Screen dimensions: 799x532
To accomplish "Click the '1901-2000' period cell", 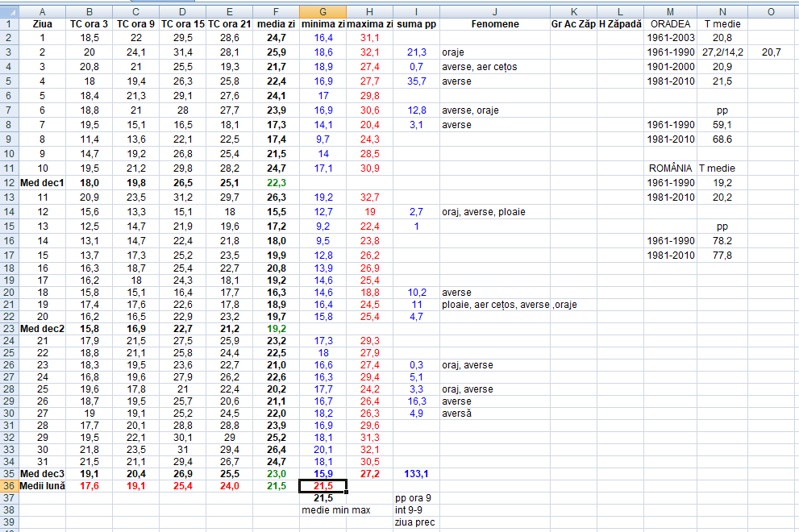I will (670, 67).
